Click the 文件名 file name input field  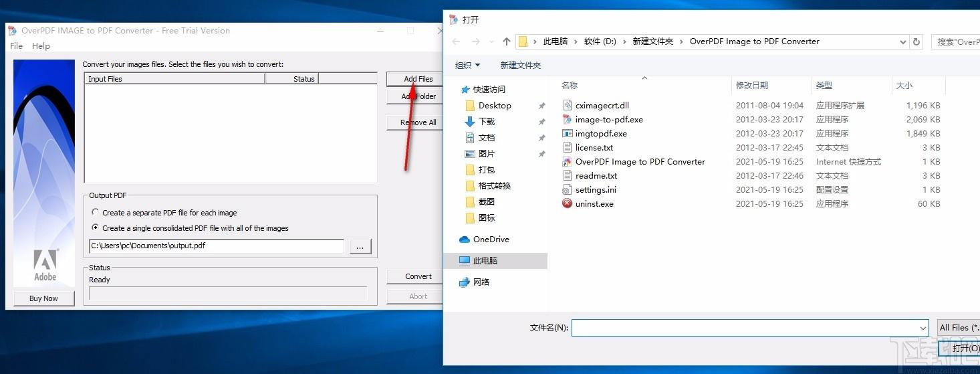750,328
